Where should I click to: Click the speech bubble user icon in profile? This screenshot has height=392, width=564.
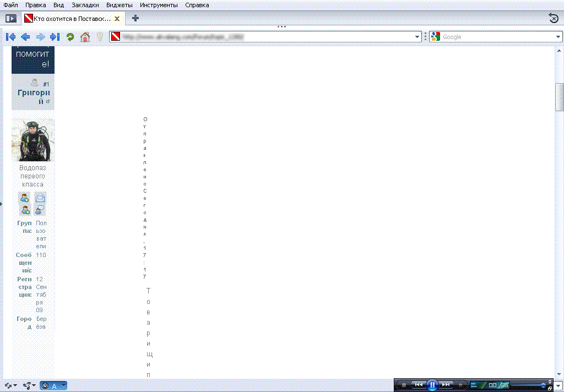pos(41,210)
